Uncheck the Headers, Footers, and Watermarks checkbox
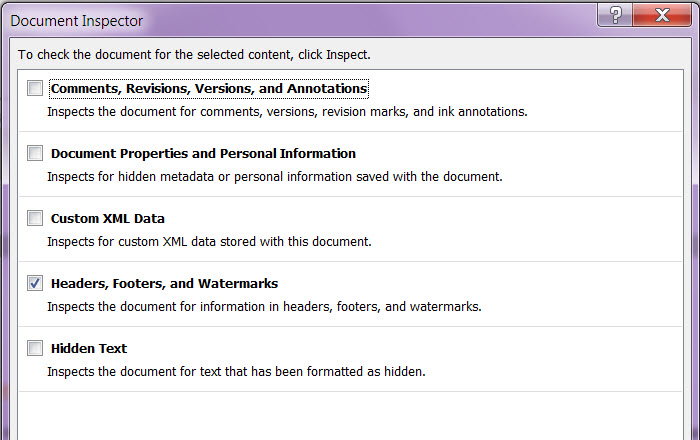The height and width of the screenshot is (440, 700). [35, 283]
